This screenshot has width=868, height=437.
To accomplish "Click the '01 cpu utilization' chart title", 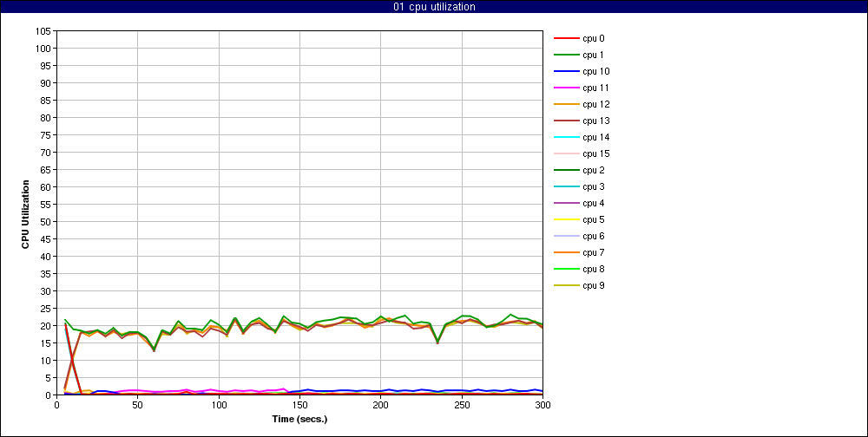I will [x=433, y=7].
